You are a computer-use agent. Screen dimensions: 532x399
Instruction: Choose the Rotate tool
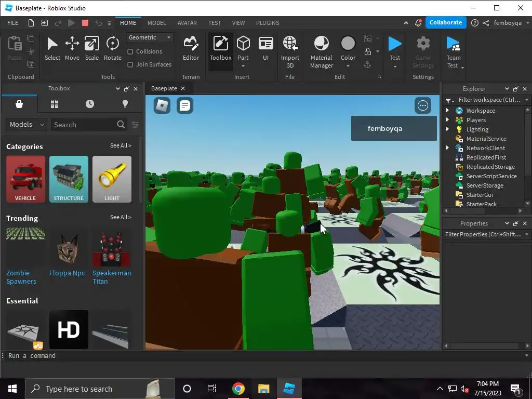pos(112,49)
